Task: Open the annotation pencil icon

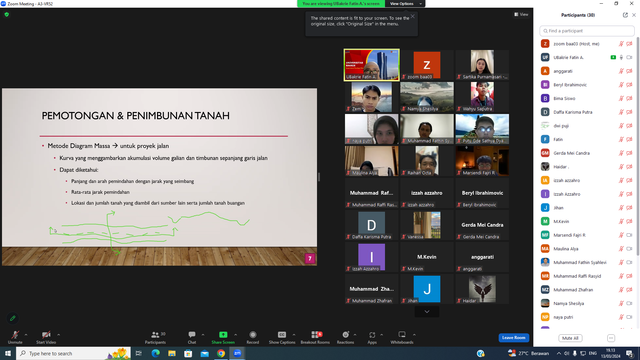Action: 13,318
